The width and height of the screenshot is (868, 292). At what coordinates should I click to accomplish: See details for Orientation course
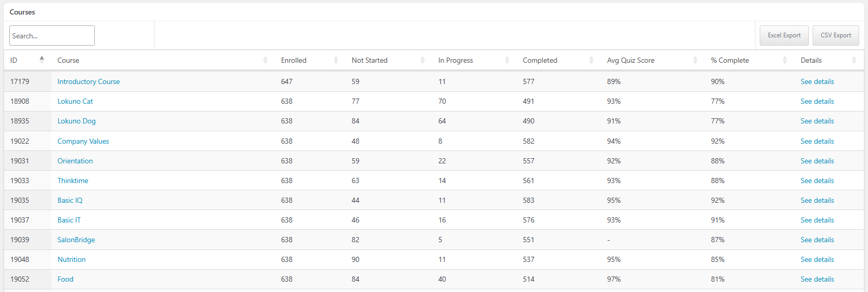pyautogui.click(x=817, y=161)
